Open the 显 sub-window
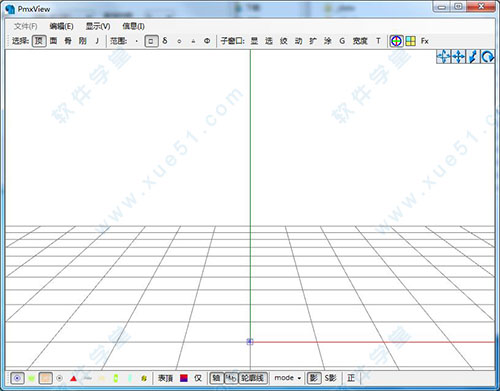This screenshot has height=391, width=500. (x=254, y=41)
